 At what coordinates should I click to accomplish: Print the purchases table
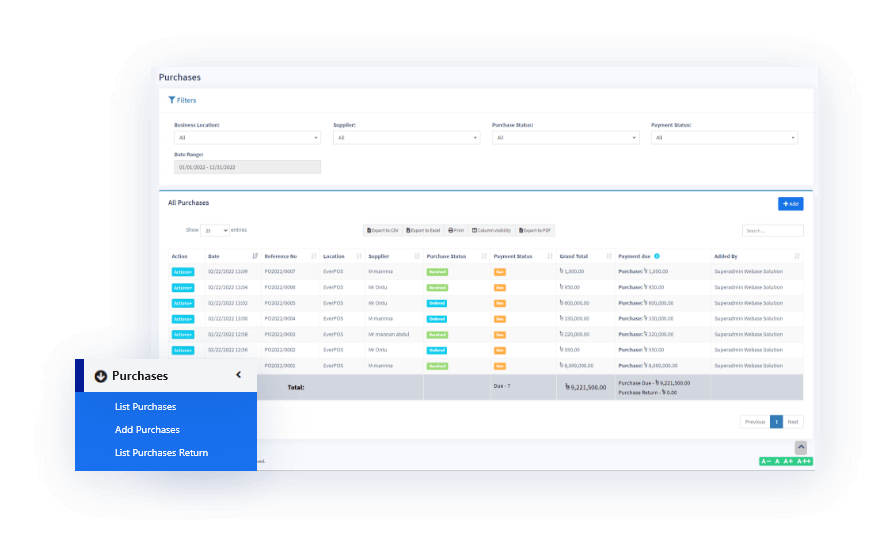[456, 230]
